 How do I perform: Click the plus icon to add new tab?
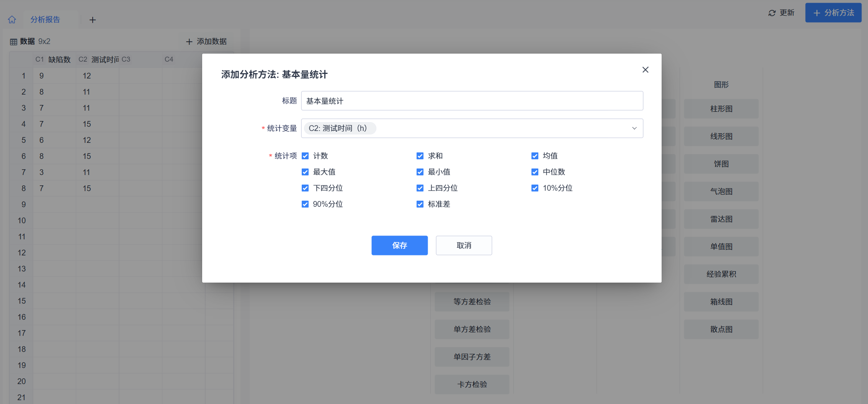click(x=93, y=20)
